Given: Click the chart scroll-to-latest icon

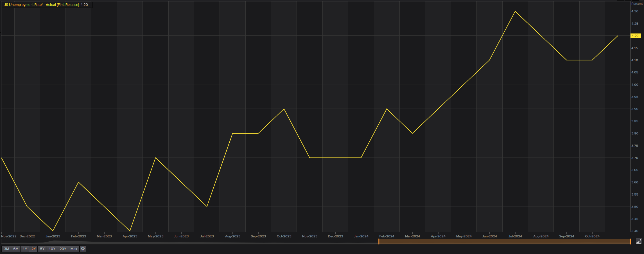Looking at the screenshot, I should [x=639, y=241].
